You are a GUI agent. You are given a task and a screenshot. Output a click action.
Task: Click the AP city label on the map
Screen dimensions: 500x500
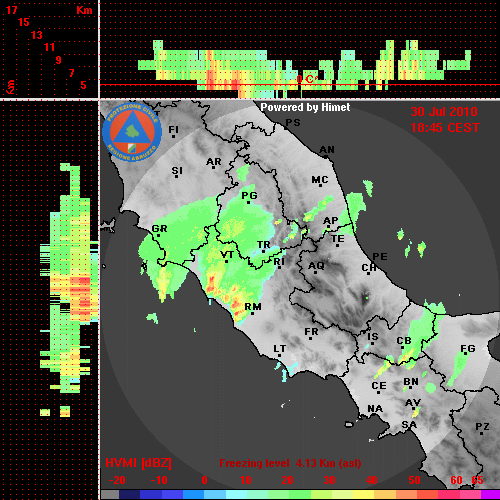click(331, 220)
